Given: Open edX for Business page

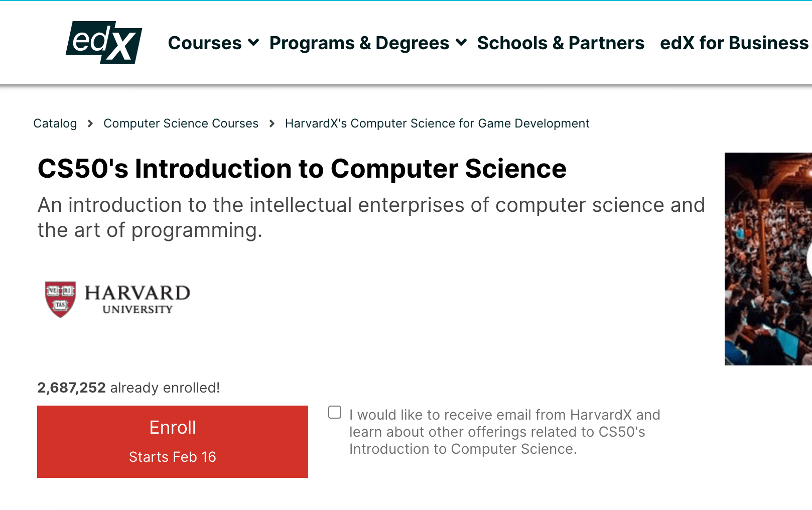Looking at the screenshot, I should tap(734, 43).
